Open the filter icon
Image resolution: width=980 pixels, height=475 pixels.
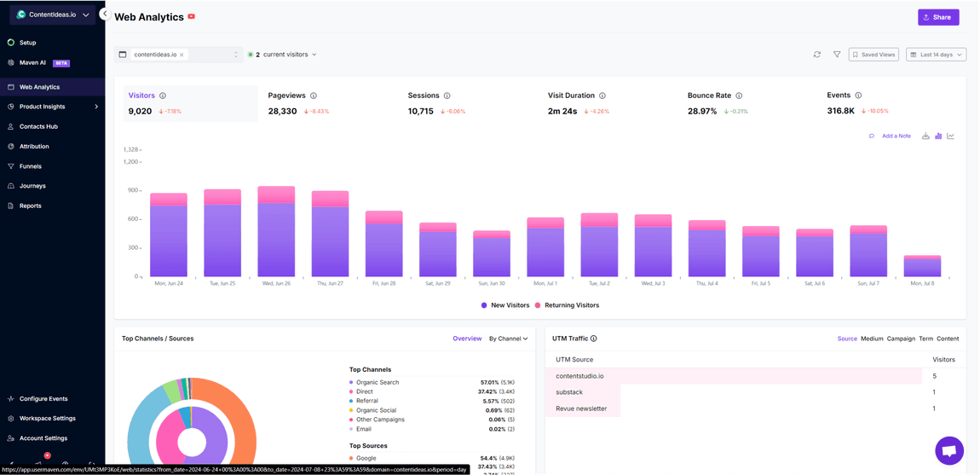tap(837, 55)
